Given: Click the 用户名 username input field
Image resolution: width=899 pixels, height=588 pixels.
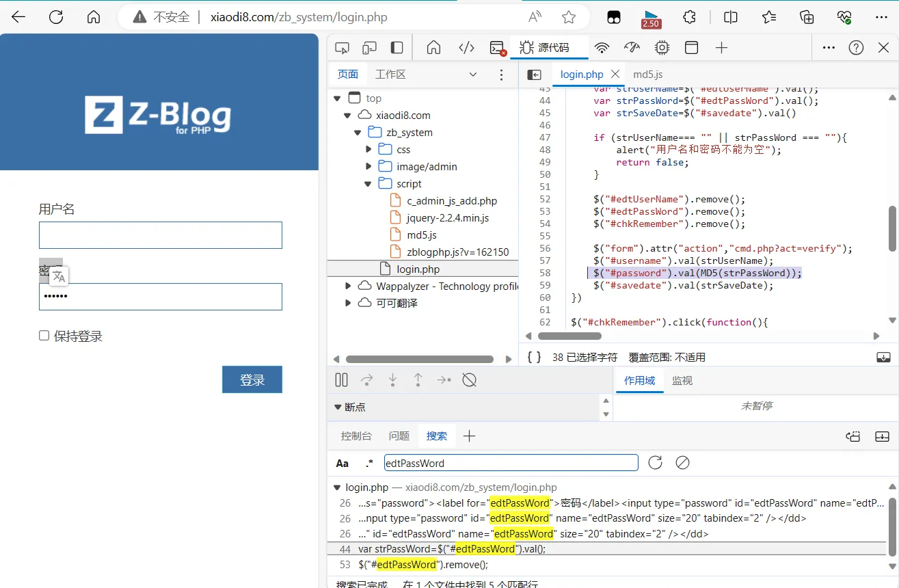Looking at the screenshot, I should (160, 235).
